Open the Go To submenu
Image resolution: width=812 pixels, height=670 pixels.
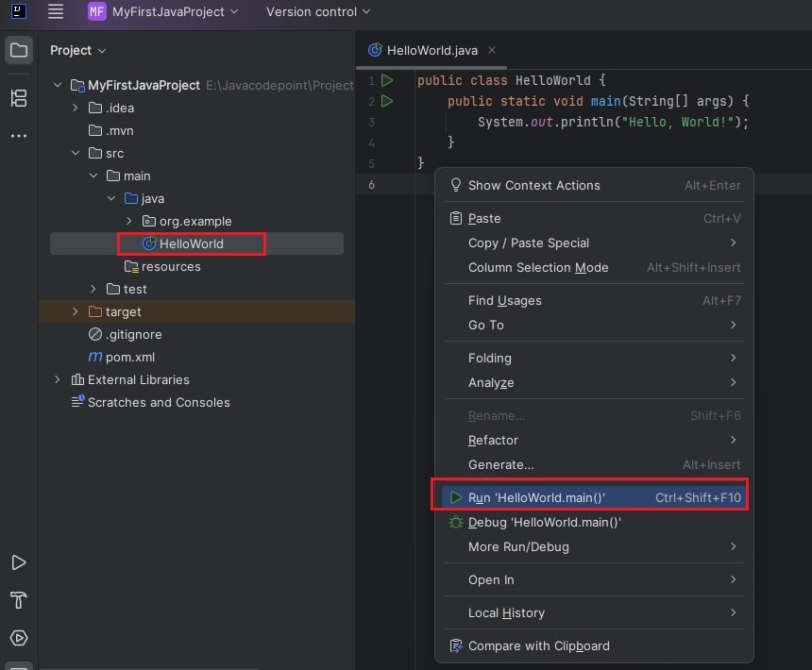point(594,325)
